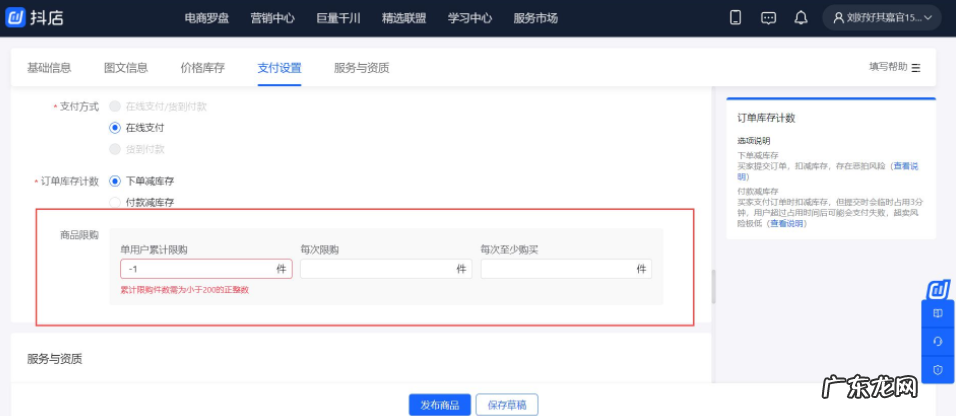Screen dimensions: 956x416
Task: Click the 抖店 logo icon
Action: pos(15,18)
